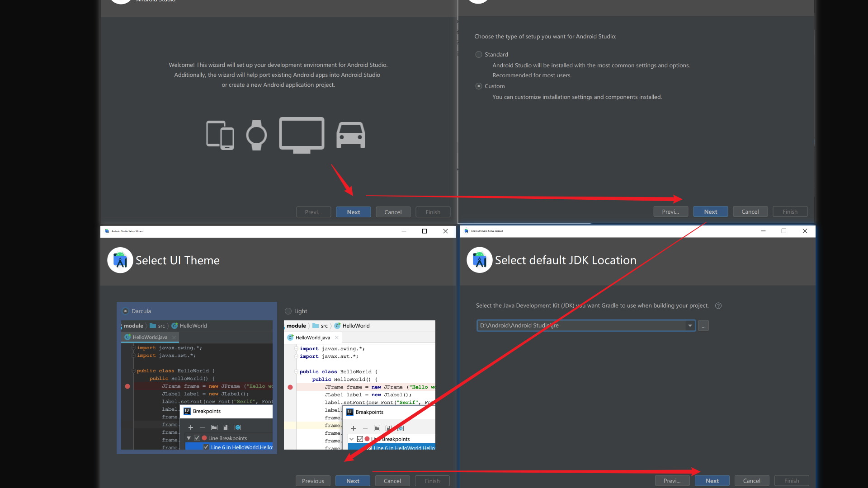Select HelloWorld.java tab in Darcula preview
Viewport: 868px width, 488px height.
tap(150, 338)
